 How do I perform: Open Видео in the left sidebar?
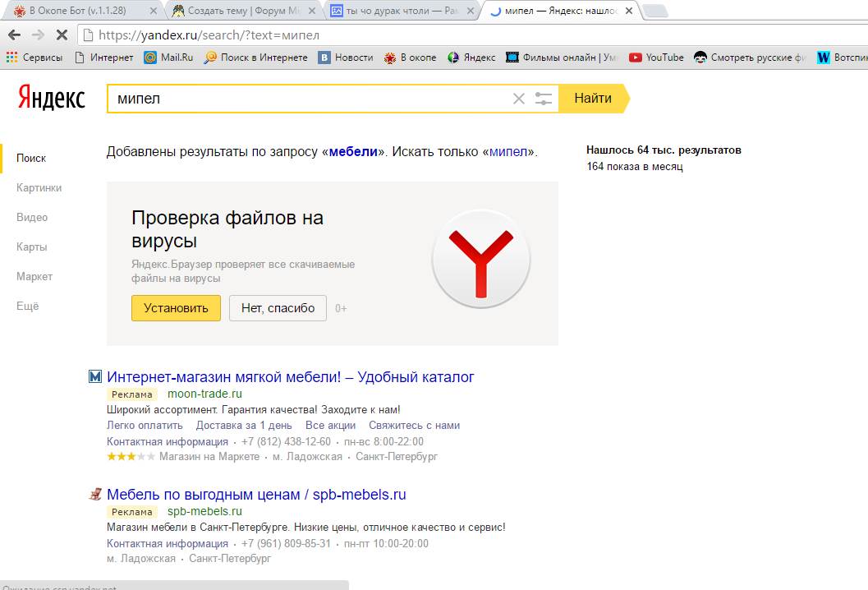[32, 217]
